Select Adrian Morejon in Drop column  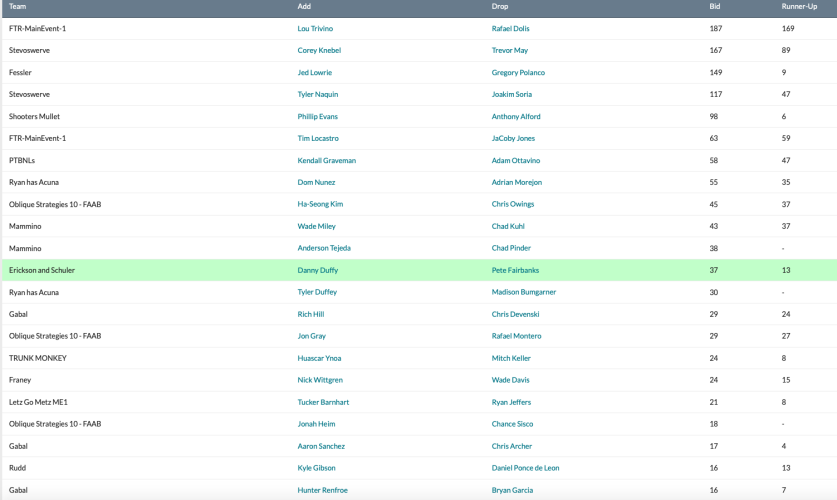517,182
